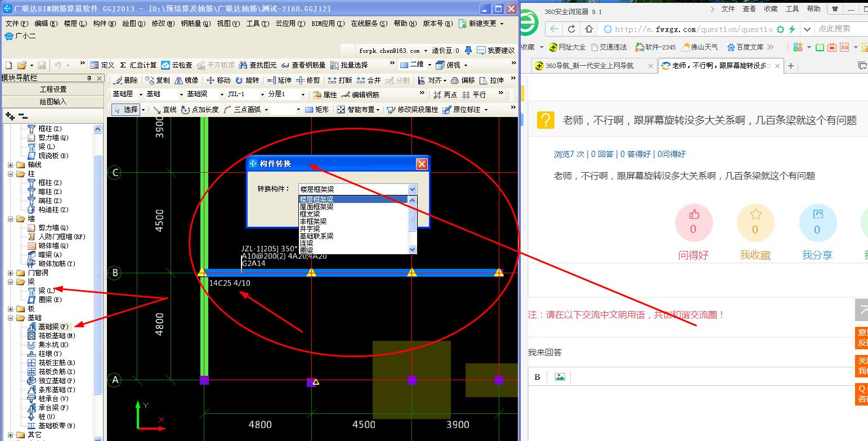Select the 修剪 trim tool
This screenshot has height=441, width=868.
(308, 80)
